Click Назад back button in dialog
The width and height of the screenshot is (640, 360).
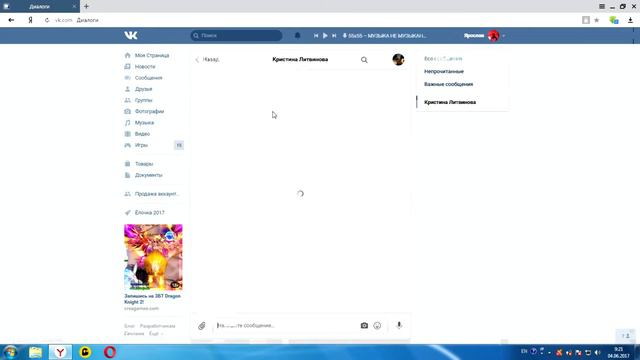pyautogui.click(x=207, y=60)
